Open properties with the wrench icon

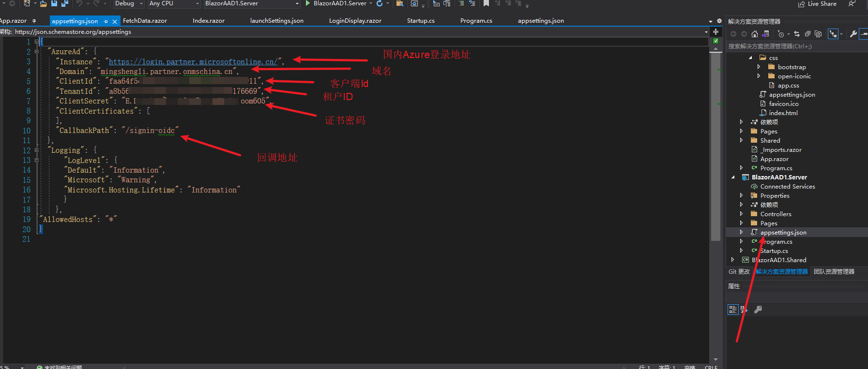pyautogui.click(x=853, y=34)
